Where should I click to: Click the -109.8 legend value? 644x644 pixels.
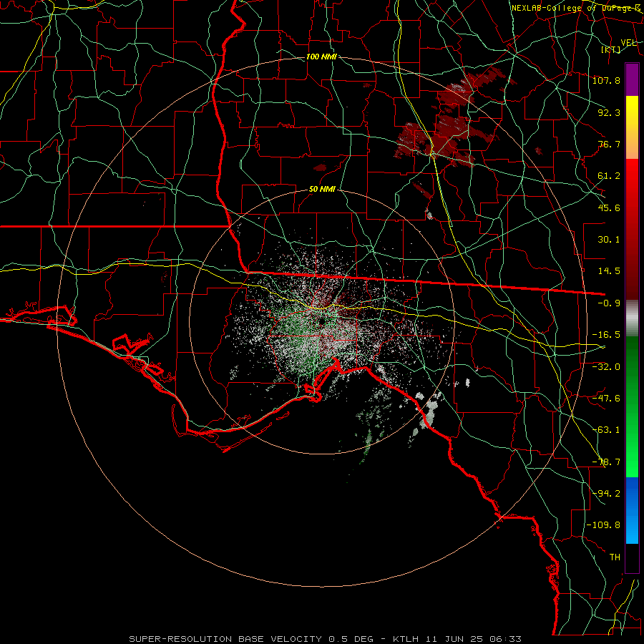(603, 525)
